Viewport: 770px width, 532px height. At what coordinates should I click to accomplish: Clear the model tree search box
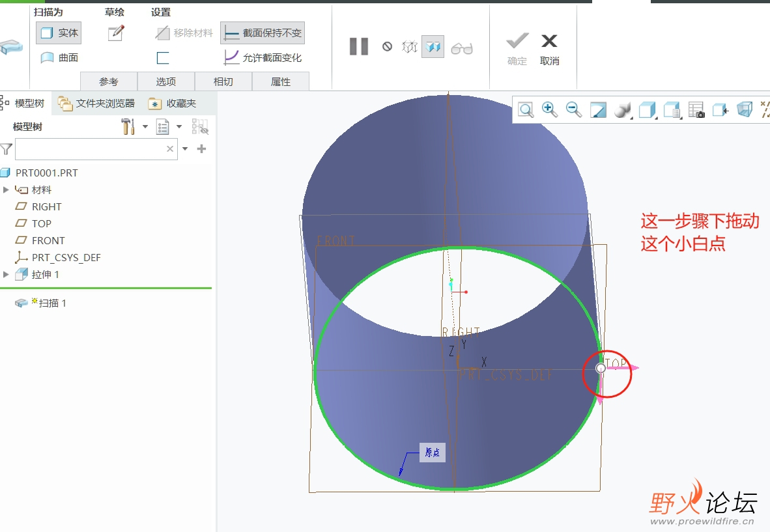(x=170, y=149)
